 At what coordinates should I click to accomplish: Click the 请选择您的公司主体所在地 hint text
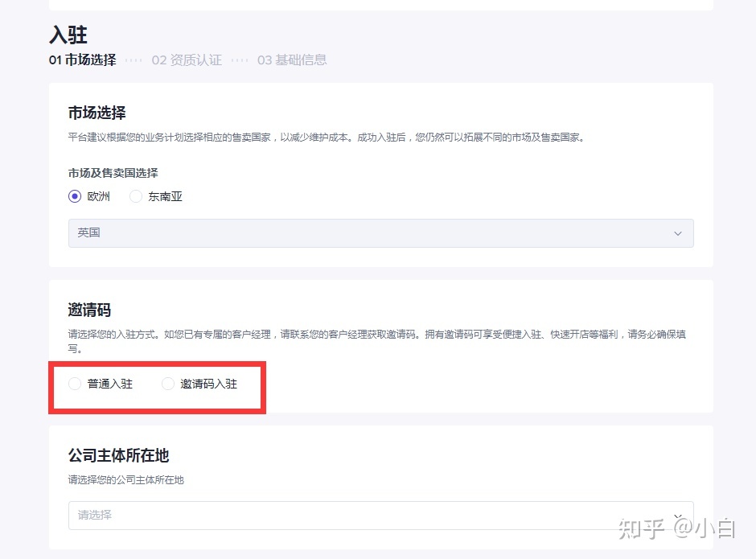tap(125, 480)
